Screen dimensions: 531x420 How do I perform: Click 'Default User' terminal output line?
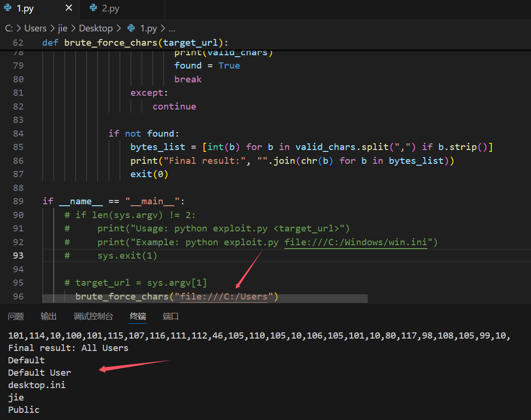coord(40,373)
